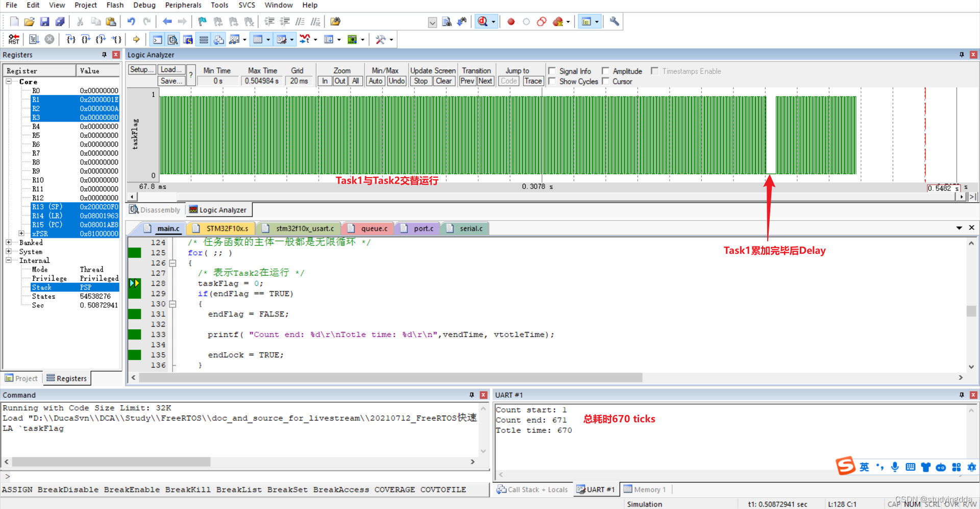
Task: Open a file with the folder icon
Action: click(29, 21)
